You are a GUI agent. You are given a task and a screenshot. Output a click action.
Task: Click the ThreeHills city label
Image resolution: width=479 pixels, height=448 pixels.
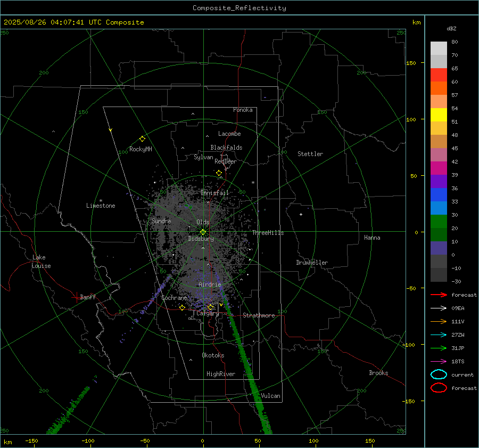pos(268,233)
